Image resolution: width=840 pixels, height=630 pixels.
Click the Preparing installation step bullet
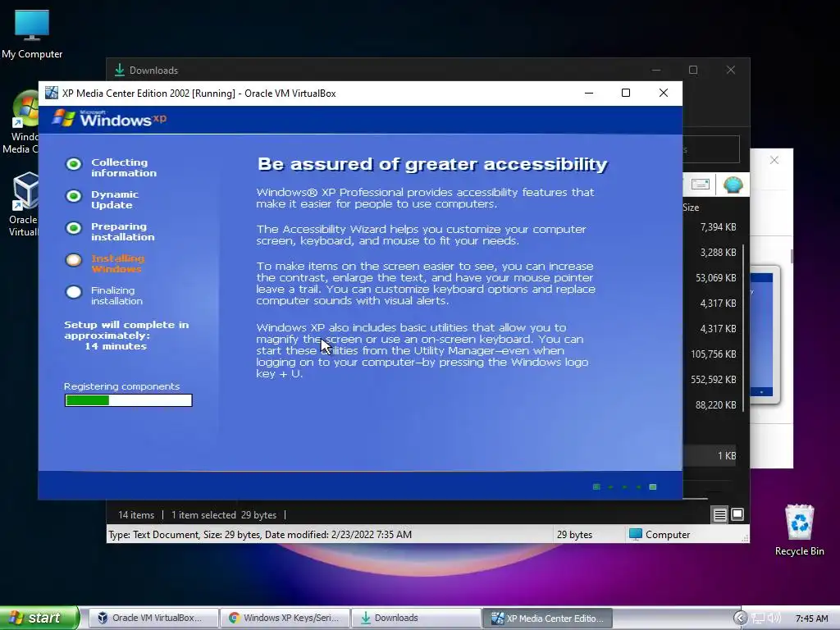coord(74,228)
